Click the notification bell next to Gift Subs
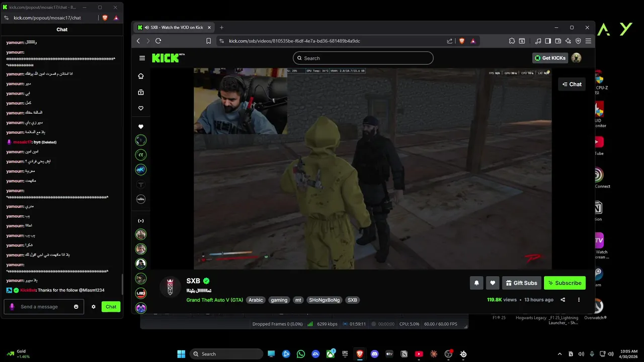 pos(476,283)
